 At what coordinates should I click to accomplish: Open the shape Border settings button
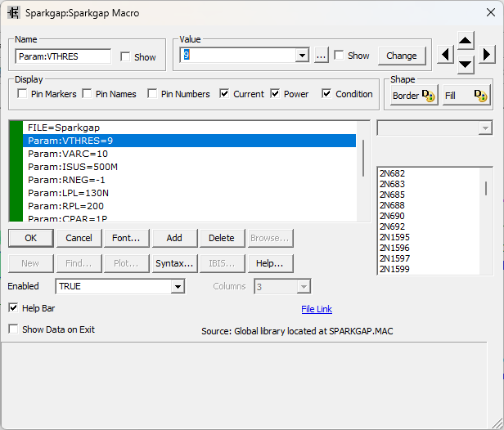pyautogui.click(x=414, y=95)
